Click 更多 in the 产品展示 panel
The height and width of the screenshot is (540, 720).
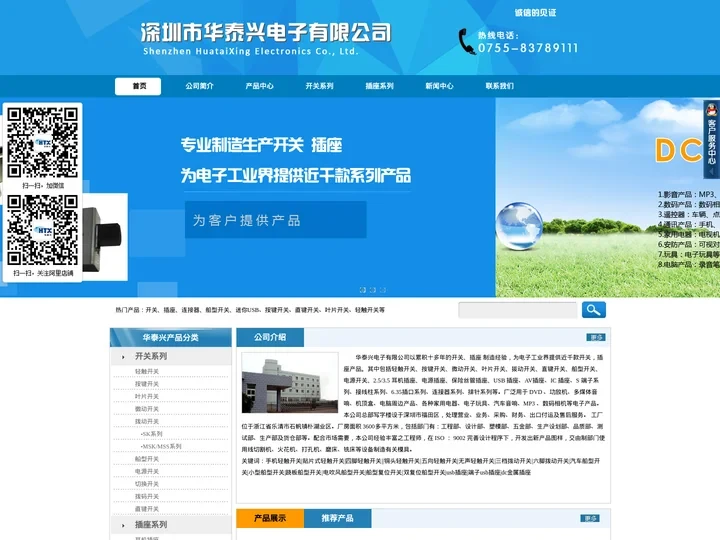pyautogui.click(x=590, y=518)
